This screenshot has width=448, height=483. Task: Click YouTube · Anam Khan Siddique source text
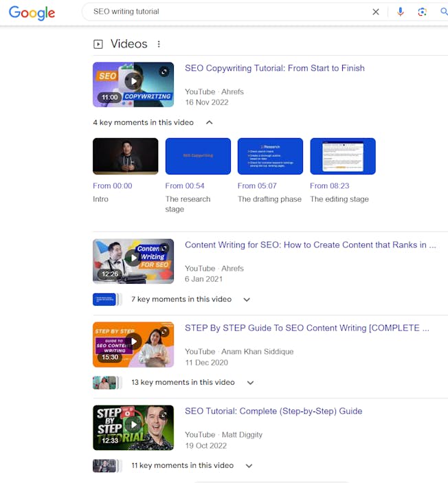coord(239,352)
